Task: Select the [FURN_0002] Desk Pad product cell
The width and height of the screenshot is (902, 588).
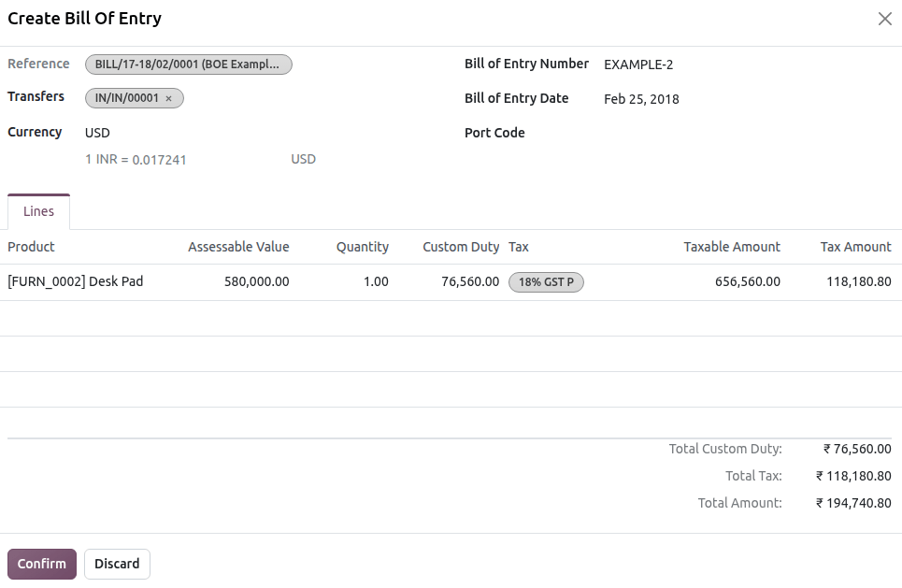Action: point(76,282)
